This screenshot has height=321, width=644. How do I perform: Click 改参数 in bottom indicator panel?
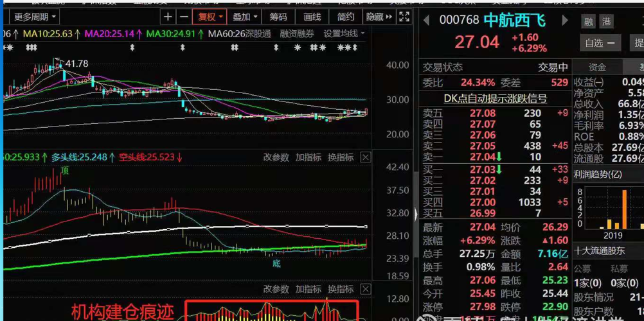[276, 288]
